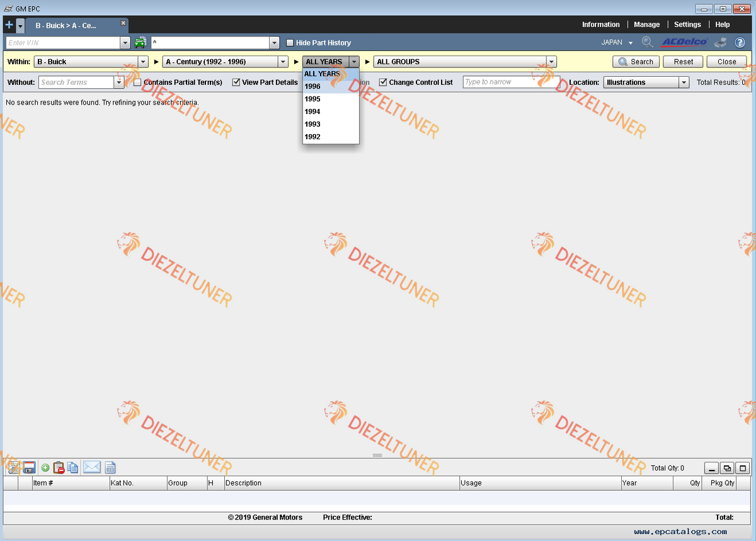The height and width of the screenshot is (541, 756).
Task: Open the ALL GROUPS dropdown
Action: [x=552, y=62]
